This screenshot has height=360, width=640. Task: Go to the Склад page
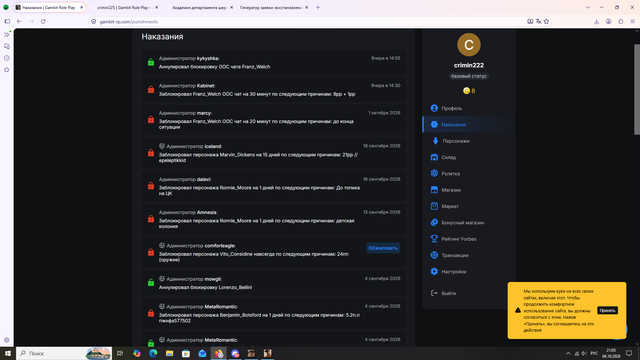tap(443, 157)
